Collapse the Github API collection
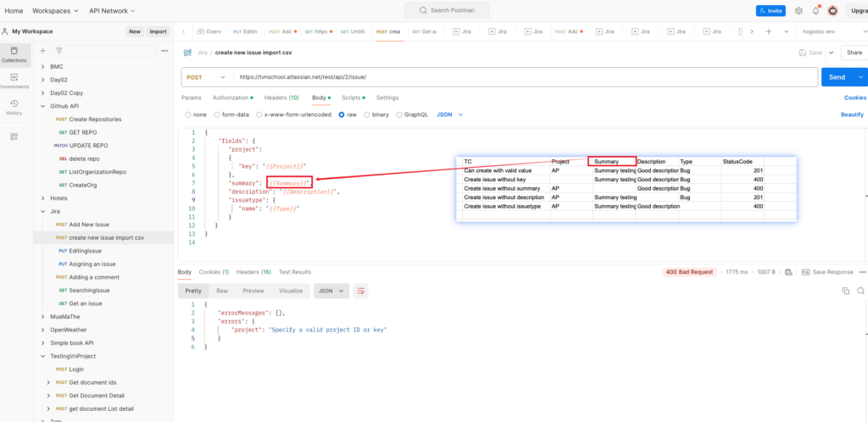Viewport: 868px width, 422px height. tap(43, 106)
